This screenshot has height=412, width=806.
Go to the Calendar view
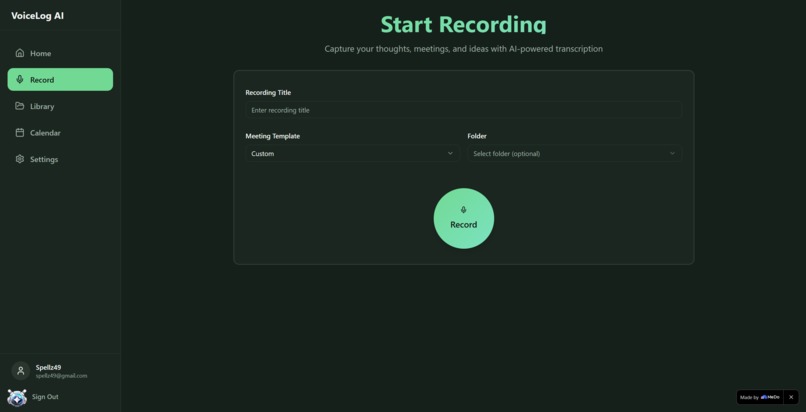(60, 133)
